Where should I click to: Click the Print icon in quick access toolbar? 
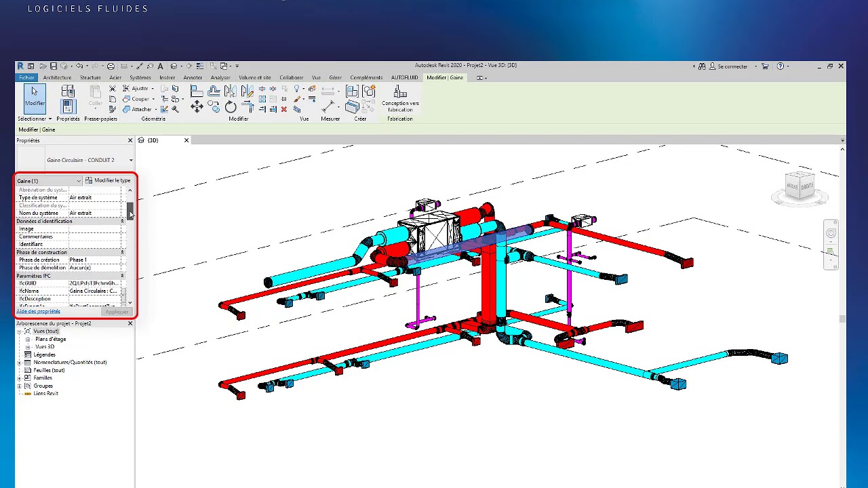point(111,66)
